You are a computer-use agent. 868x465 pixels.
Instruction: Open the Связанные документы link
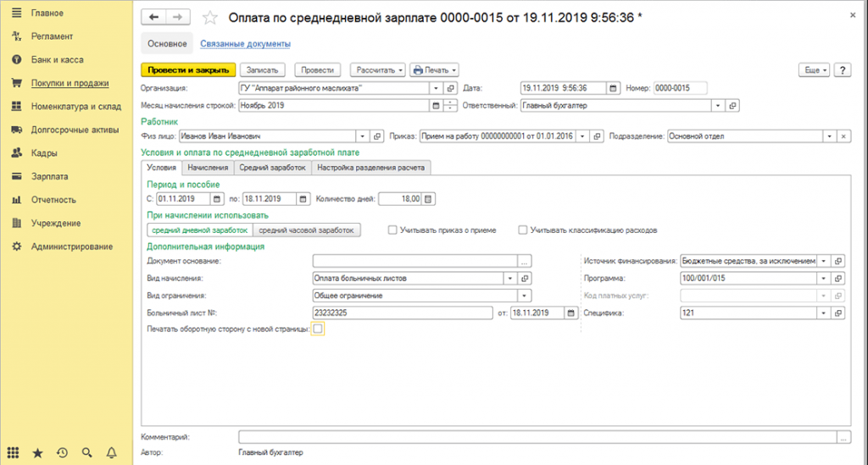[x=246, y=43]
